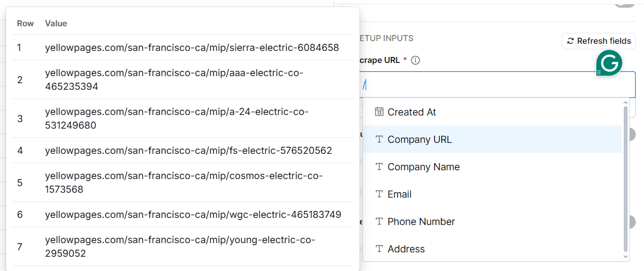
Task: Click row number 6 cell
Action: pyautogui.click(x=19, y=215)
